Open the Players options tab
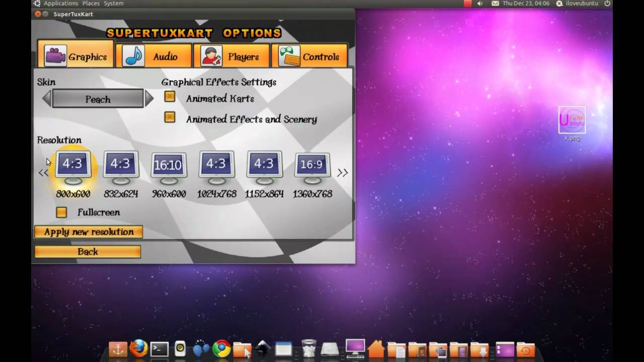644x362 pixels. [231, 56]
